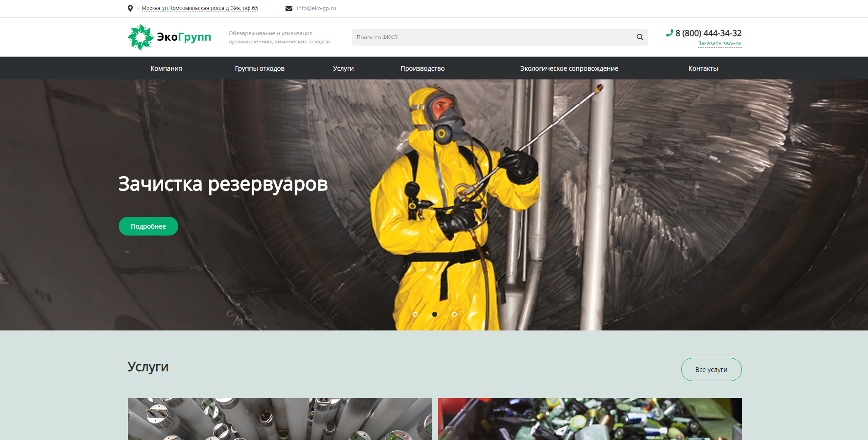
Task: Click the Обезвреживание и утилизация tagline
Action: tap(279, 37)
